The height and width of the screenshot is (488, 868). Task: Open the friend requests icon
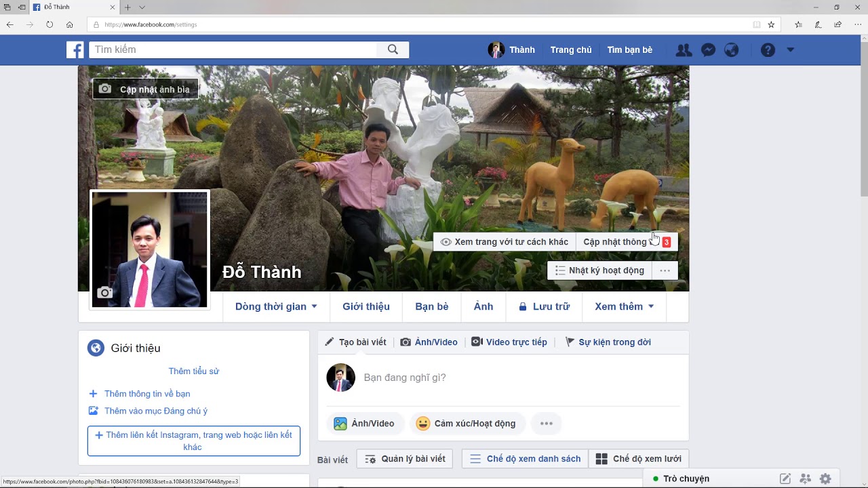tap(684, 50)
